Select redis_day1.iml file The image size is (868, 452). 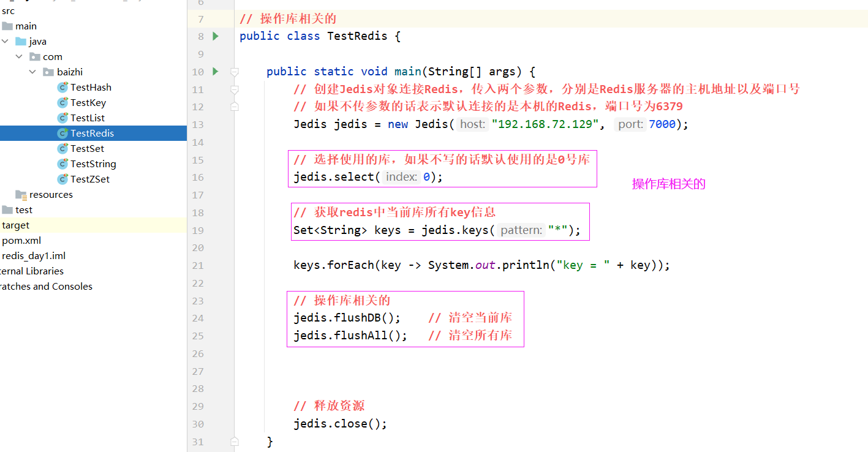[34, 255]
